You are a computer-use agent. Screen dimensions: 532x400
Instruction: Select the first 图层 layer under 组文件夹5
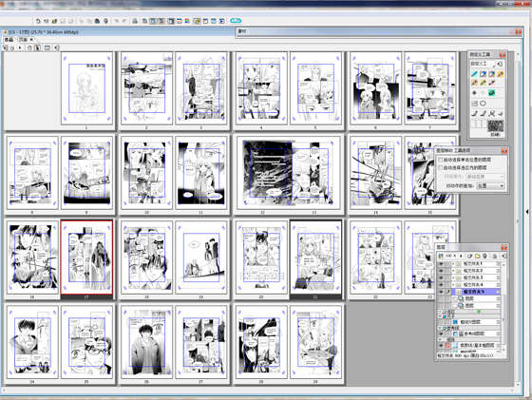click(x=476, y=298)
